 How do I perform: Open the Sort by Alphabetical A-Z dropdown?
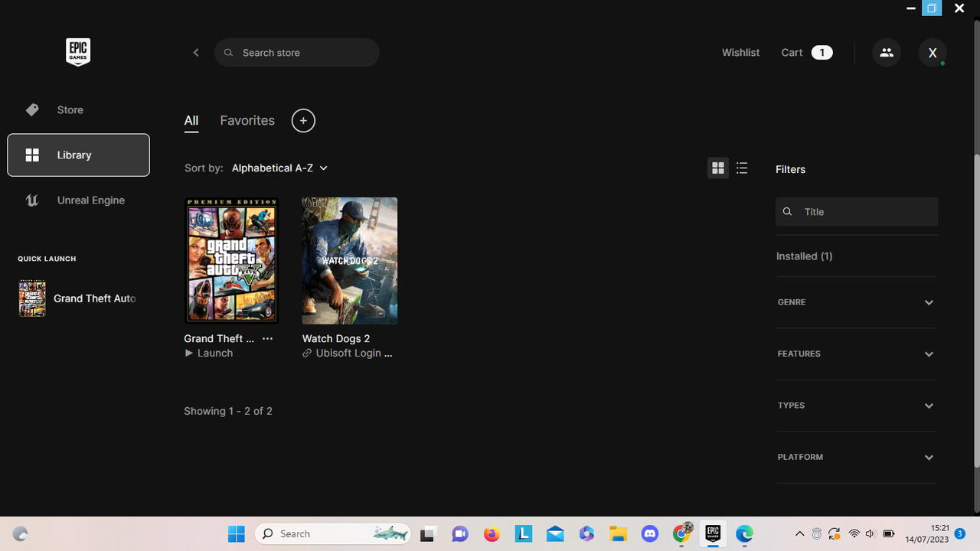coord(279,168)
